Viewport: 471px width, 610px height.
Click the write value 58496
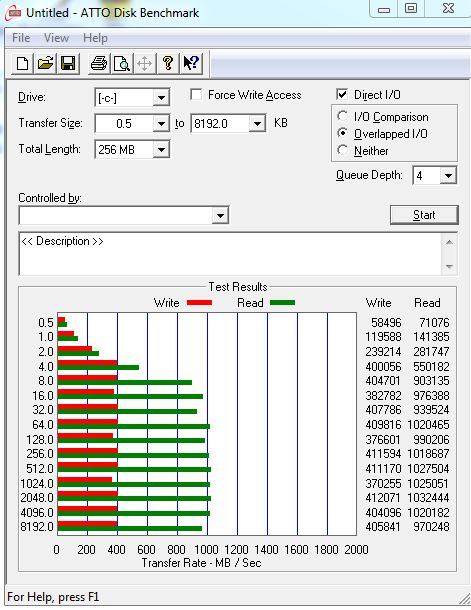click(386, 323)
